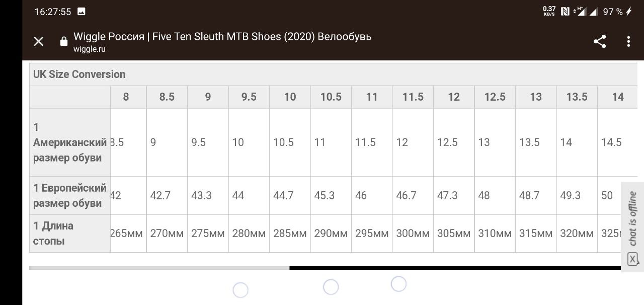Select the first carousel dot indicator
This screenshot has width=644, height=305.
[x=240, y=290]
